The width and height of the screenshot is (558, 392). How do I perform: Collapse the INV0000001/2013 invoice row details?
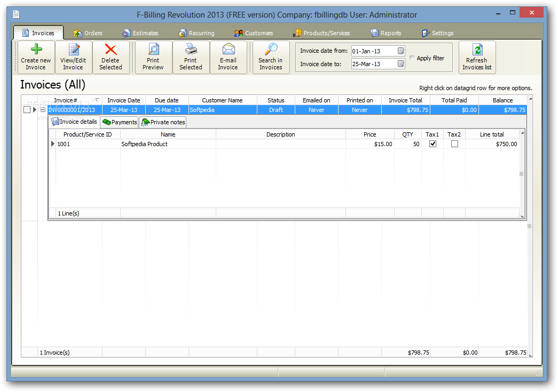point(43,110)
